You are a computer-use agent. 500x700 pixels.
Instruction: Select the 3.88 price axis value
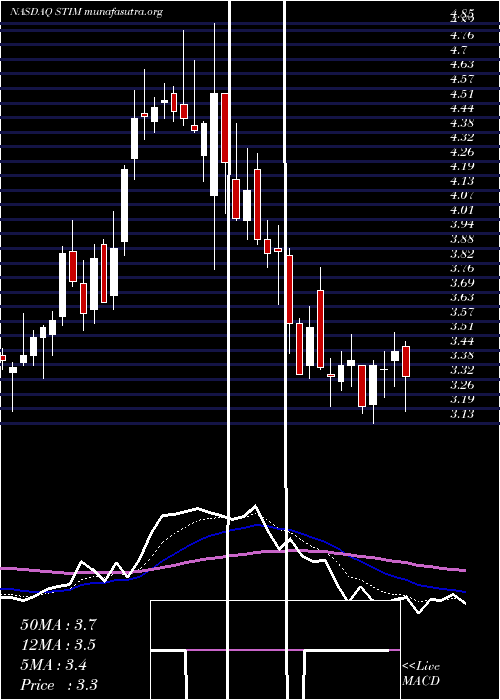pos(462,239)
